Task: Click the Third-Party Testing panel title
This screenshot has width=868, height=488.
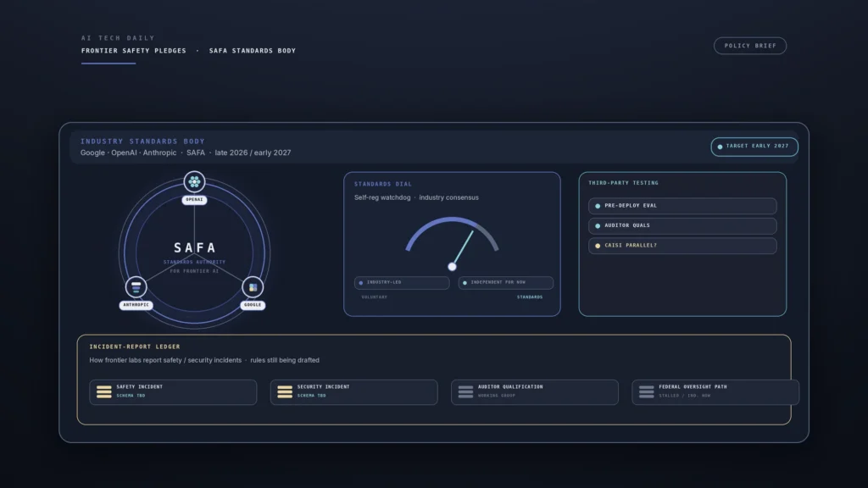Action: click(x=623, y=183)
